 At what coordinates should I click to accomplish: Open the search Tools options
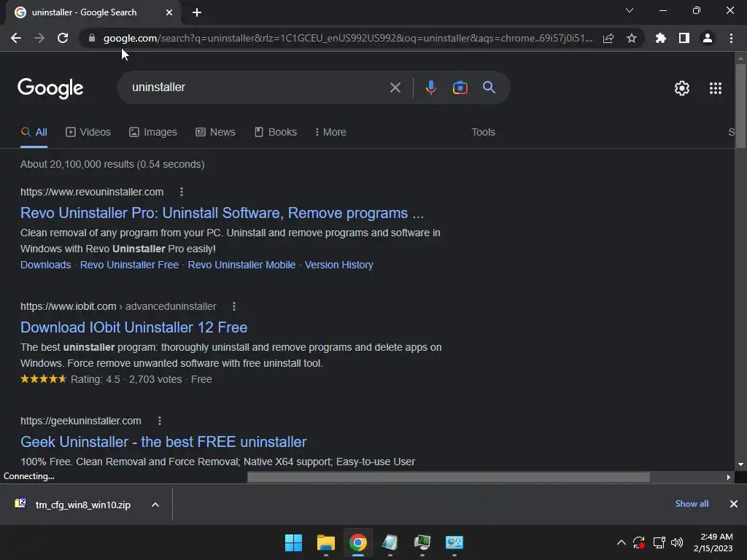pos(483,133)
